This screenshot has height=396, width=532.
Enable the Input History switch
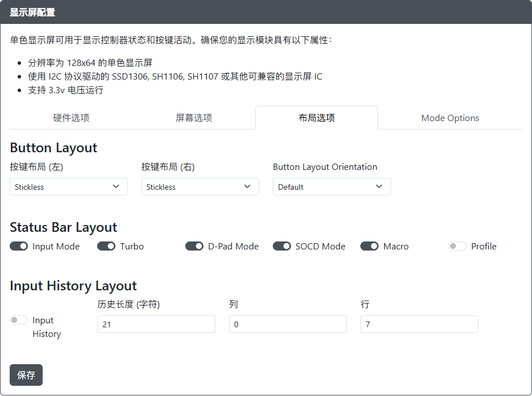[19, 320]
